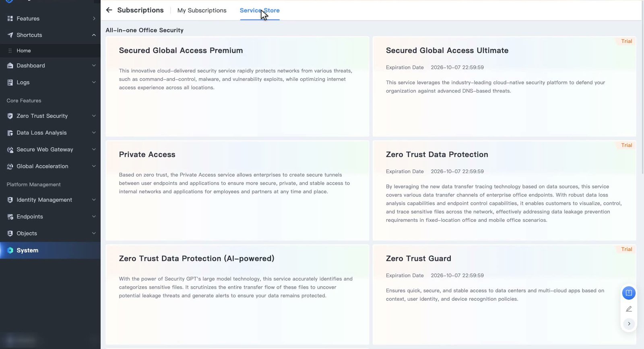Image resolution: width=644 pixels, height=349 pixels.
Task: Open Home shortcut in sidebar
Action: pos(24,51)
